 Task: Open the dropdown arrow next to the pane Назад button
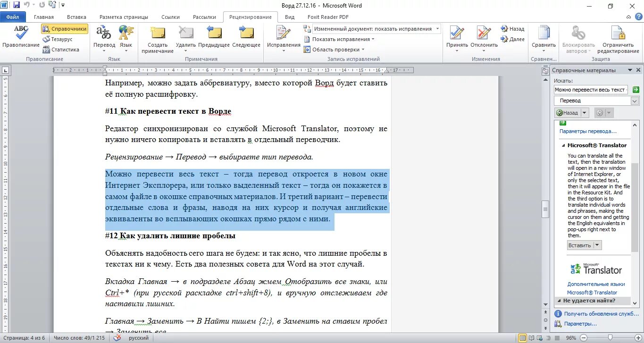(585, 113)
